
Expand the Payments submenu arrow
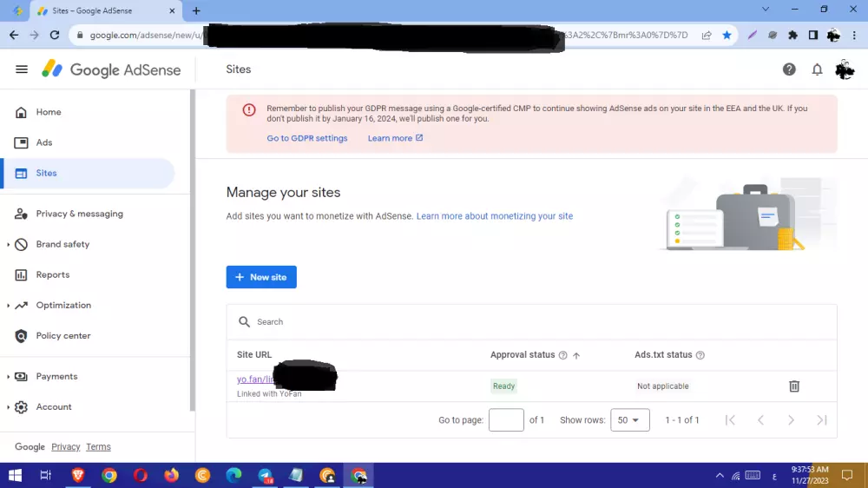point(8,377)
